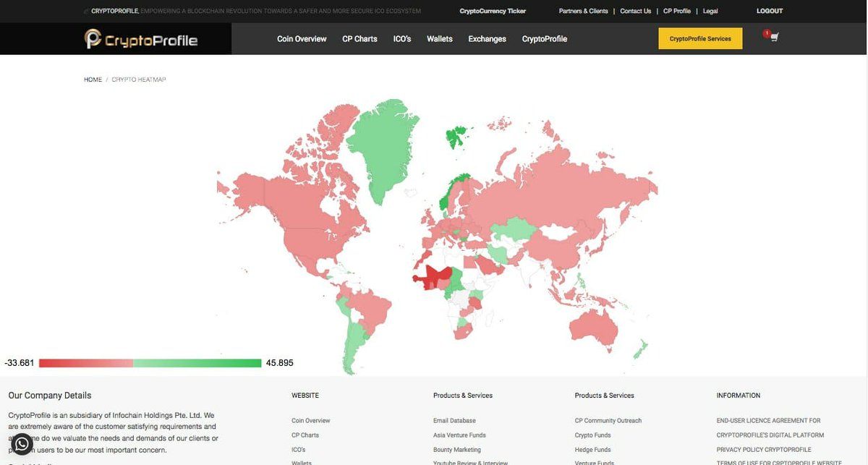The image size is (868, 465).
Task: Open footer Coin Overview link
Action: pyautogui.click(x=311, y=421)
